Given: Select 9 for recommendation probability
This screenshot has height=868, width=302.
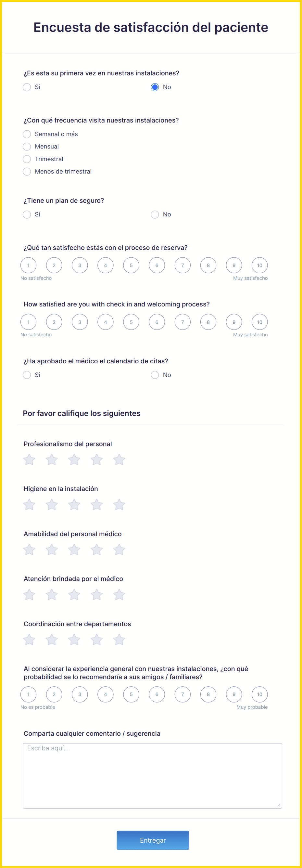Looking at the screenshot, I should click(234, 694).
